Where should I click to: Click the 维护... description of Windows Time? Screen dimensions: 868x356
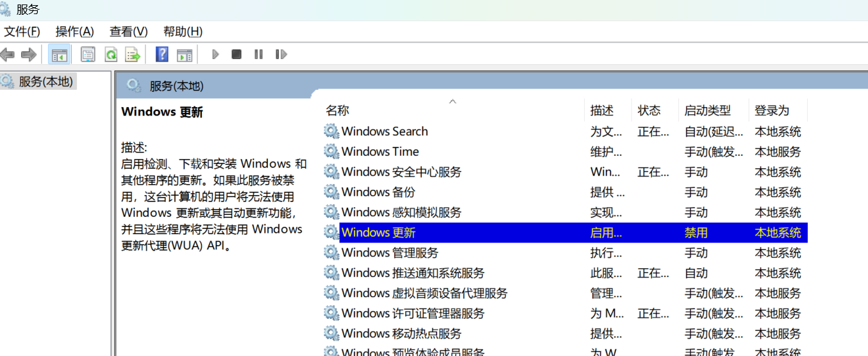pyautogui.click(x=606, y=151)
